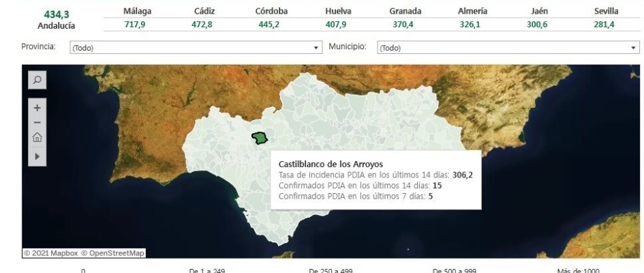Image resolution: width=644 pixels, height=273 pixels.
Task: Click Cádiz province header
Action: point(204,11)
